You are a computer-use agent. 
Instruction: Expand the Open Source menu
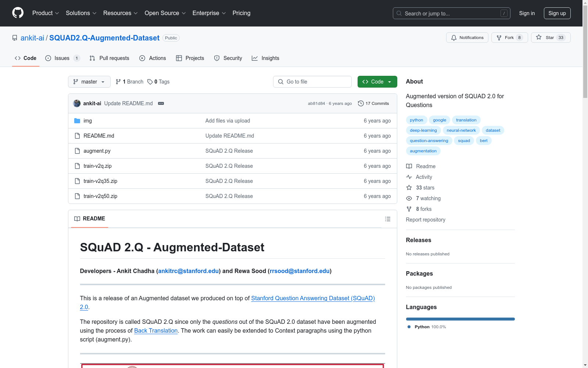[x=165, y=13]
